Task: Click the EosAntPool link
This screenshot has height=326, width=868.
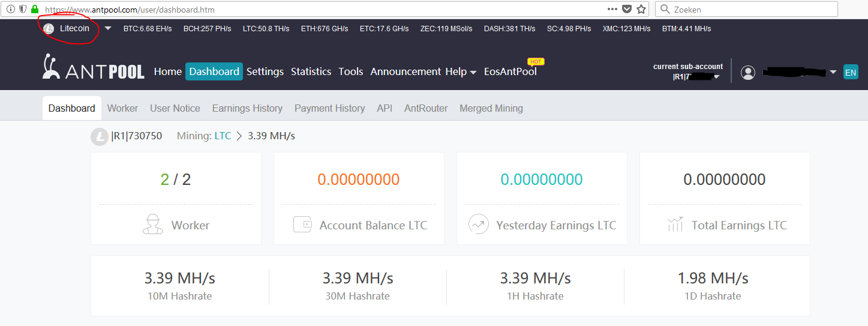Action: point(510,71)
